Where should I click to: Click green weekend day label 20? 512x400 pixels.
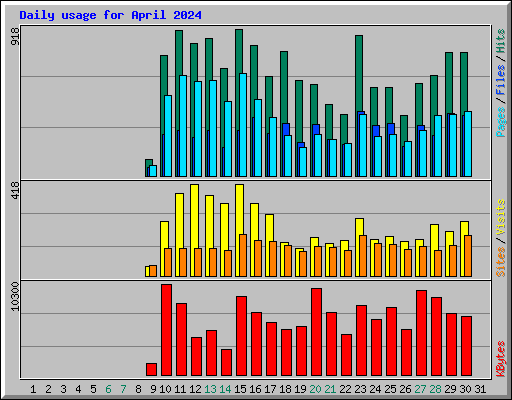(x=315, y=389)
